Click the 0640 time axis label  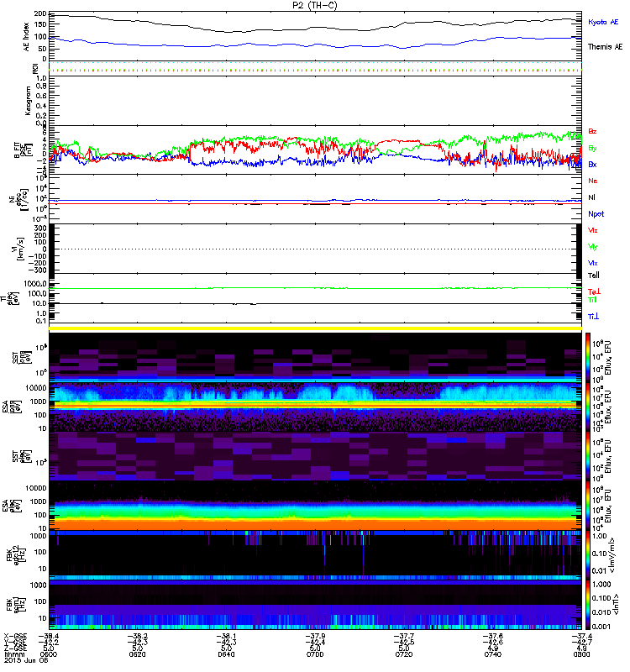226,654
